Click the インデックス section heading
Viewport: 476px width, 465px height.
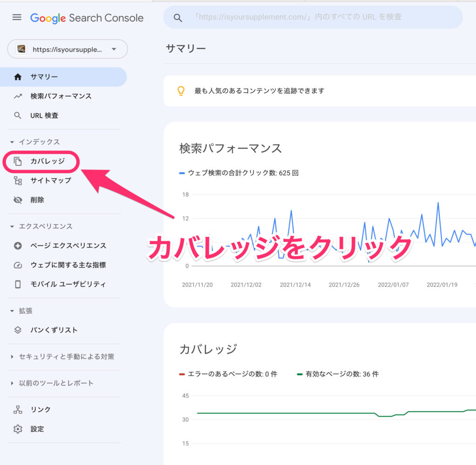39,142
